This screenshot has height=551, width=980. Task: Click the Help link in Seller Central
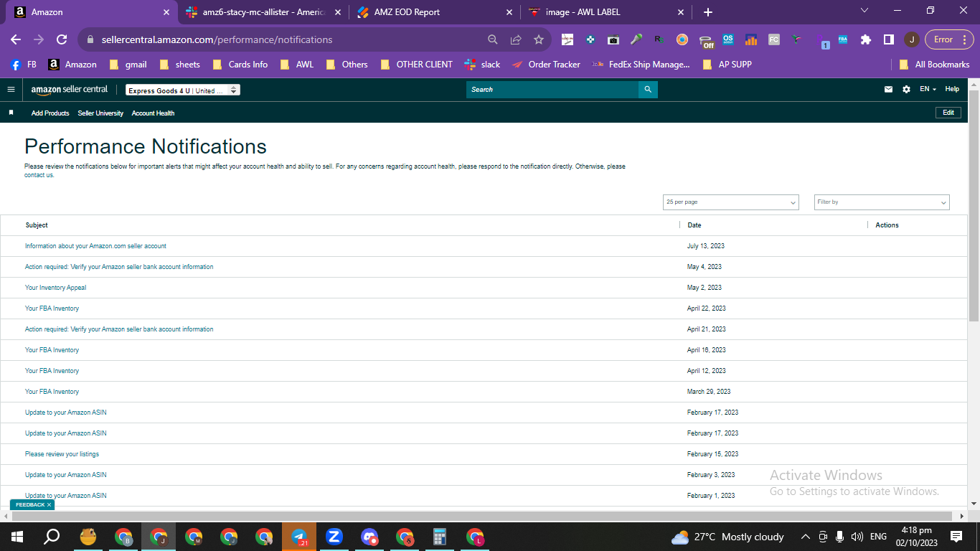(x=952, y=89)
